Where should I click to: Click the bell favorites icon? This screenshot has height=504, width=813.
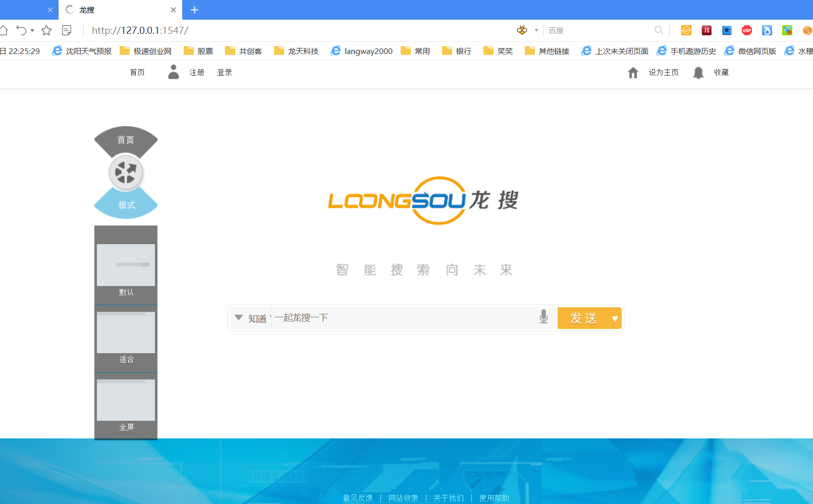[x=698, y=73]
